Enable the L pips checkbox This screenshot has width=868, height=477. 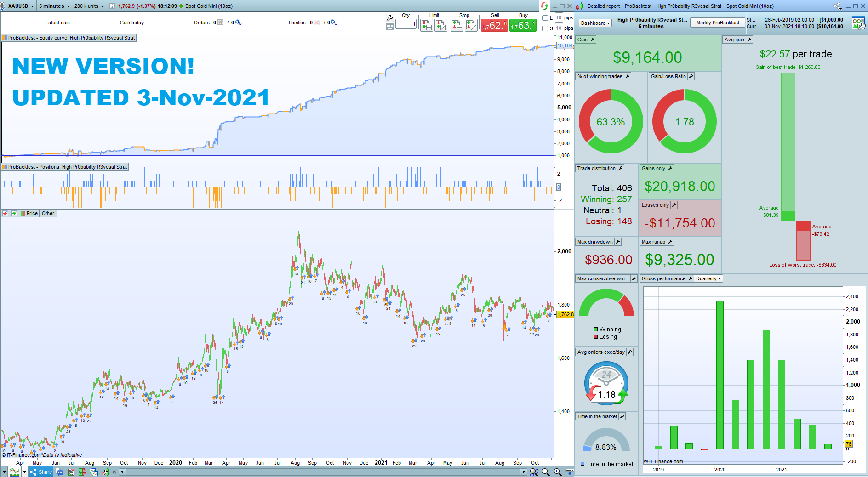[545, 18]
